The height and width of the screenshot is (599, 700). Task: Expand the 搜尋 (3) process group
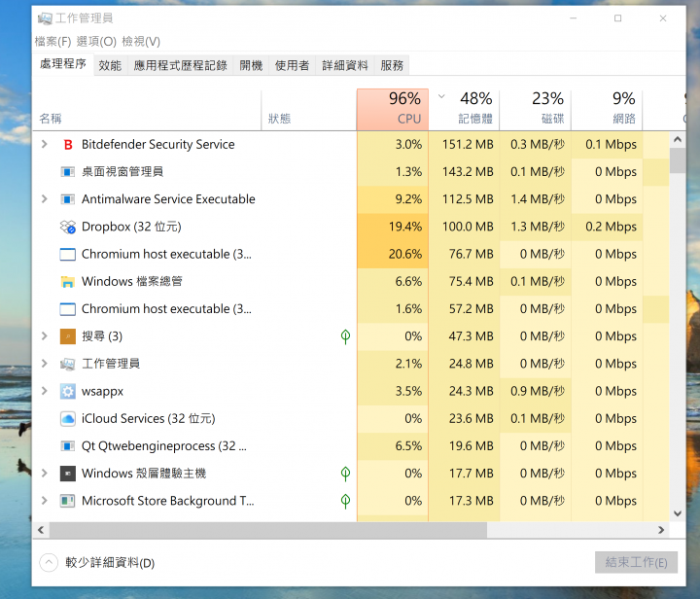point(44,335)
